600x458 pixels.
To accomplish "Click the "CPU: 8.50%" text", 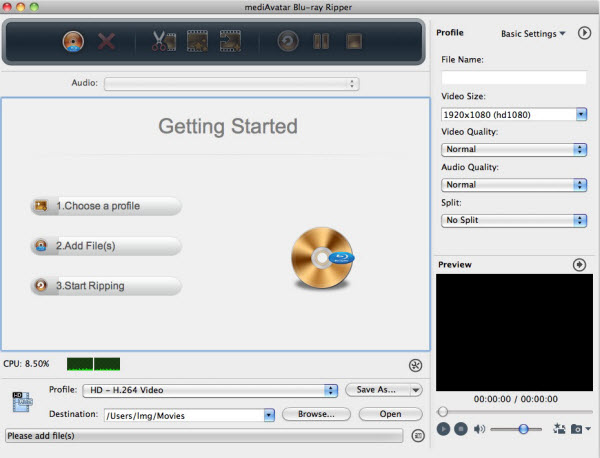I will click(x=26, y=364).
